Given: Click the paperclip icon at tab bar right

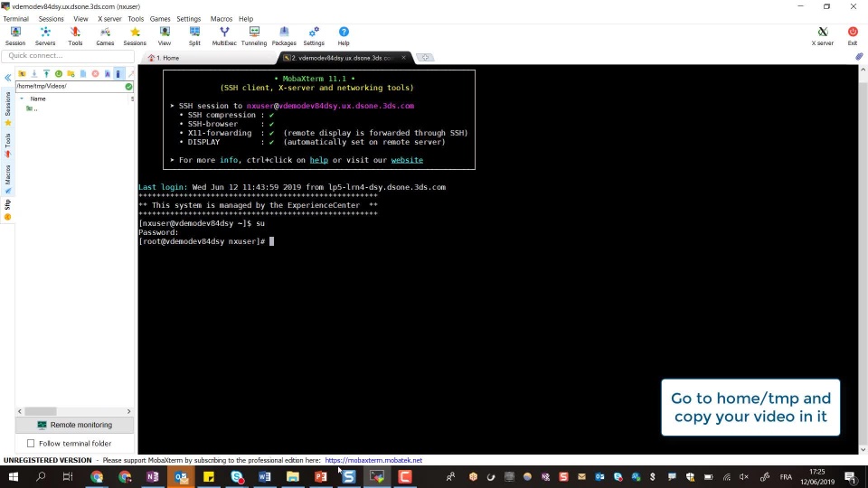Looking at the screenshot, I should [x=859, y=56].
